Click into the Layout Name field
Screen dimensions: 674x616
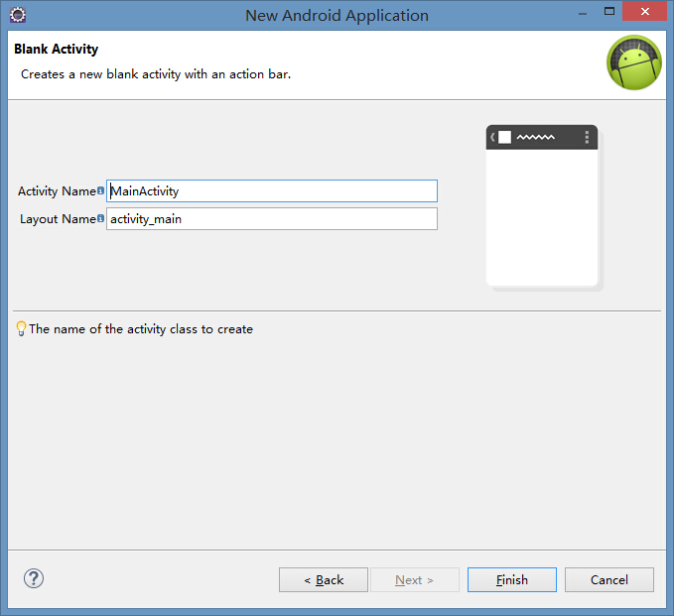[x=272, y=219]
